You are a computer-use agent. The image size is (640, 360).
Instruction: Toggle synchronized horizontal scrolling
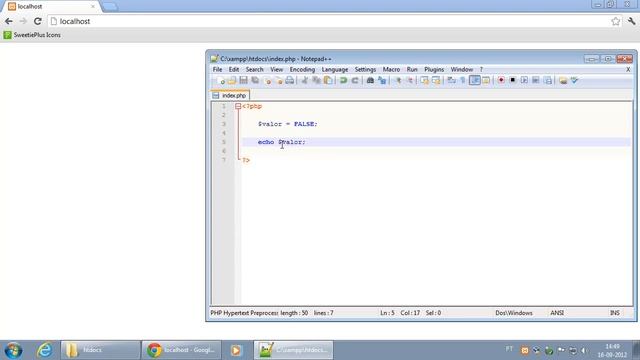(x=436, y=80)
